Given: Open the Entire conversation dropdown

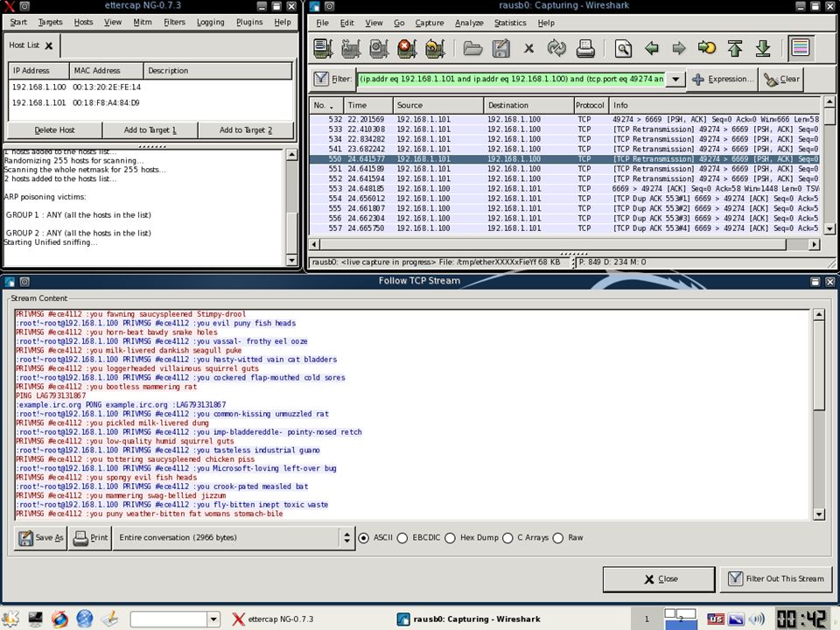Looking at the screenshot, I should pos(234,537).
